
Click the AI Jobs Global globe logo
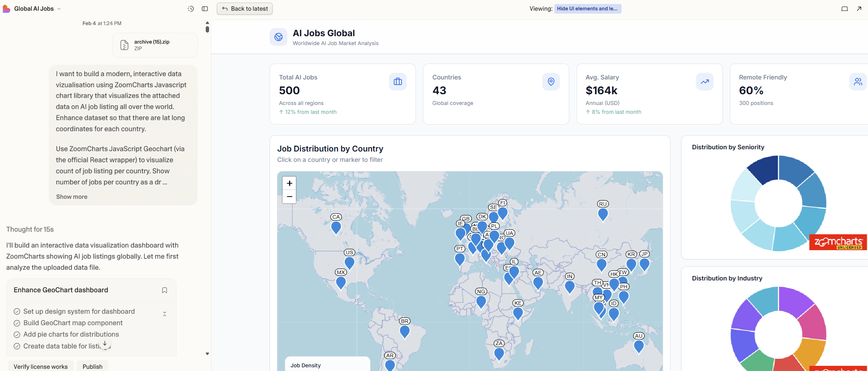click(278, 37)
